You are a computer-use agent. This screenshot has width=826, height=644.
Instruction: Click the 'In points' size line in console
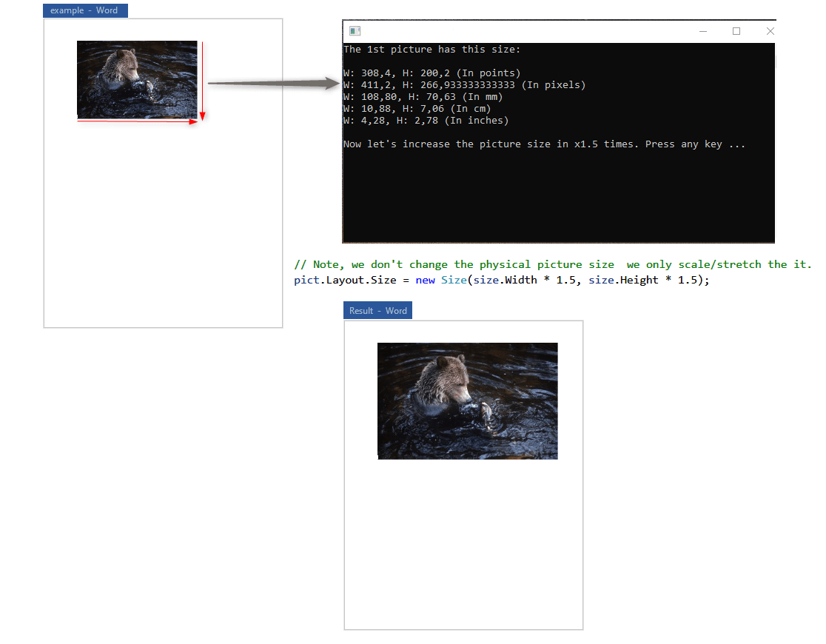click(432, 73)
